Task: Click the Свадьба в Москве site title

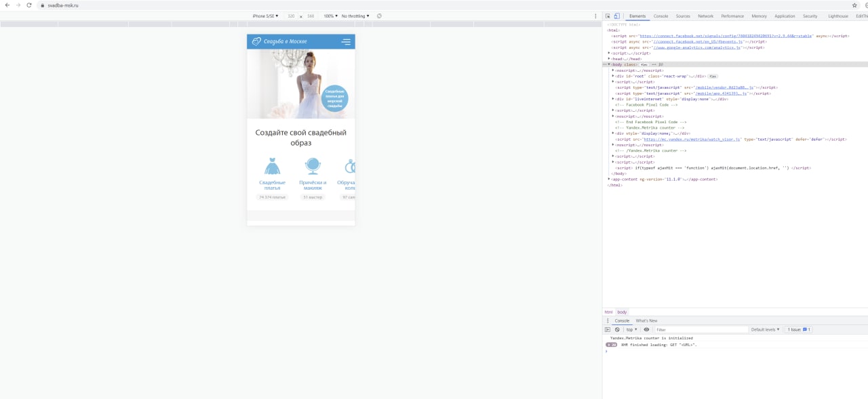Action: click(x=285, y=42)
